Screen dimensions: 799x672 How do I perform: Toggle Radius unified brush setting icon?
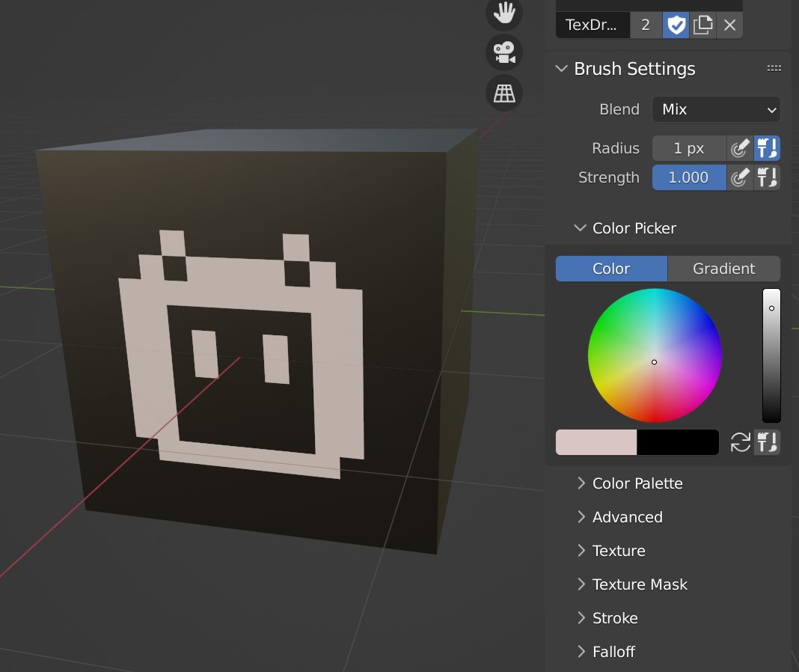click(767, 148)
